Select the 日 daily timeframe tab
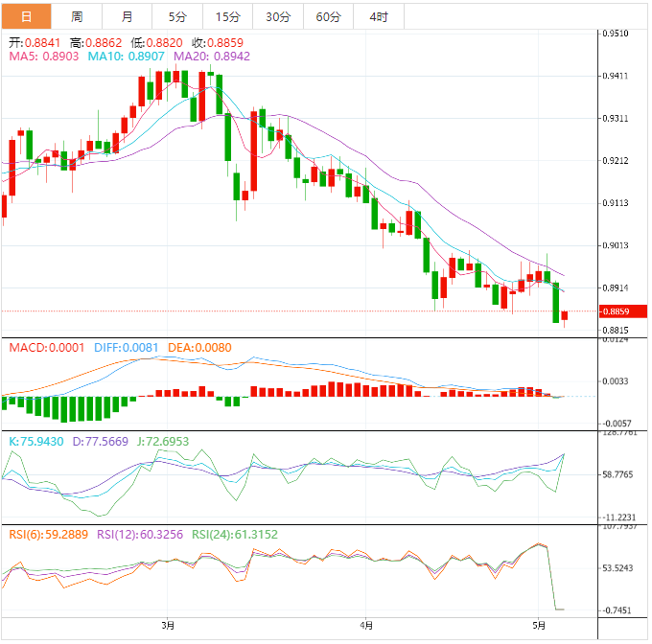652x644 pixels. point(26,16)
